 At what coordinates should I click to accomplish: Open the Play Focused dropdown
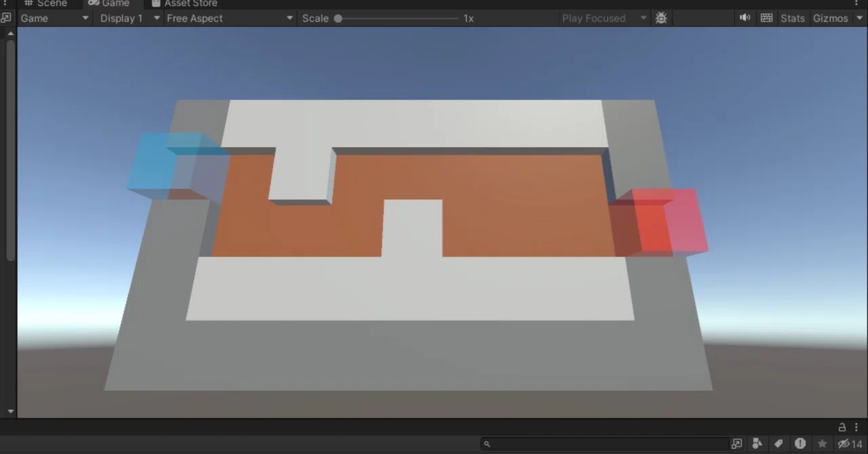coord(604,18)
